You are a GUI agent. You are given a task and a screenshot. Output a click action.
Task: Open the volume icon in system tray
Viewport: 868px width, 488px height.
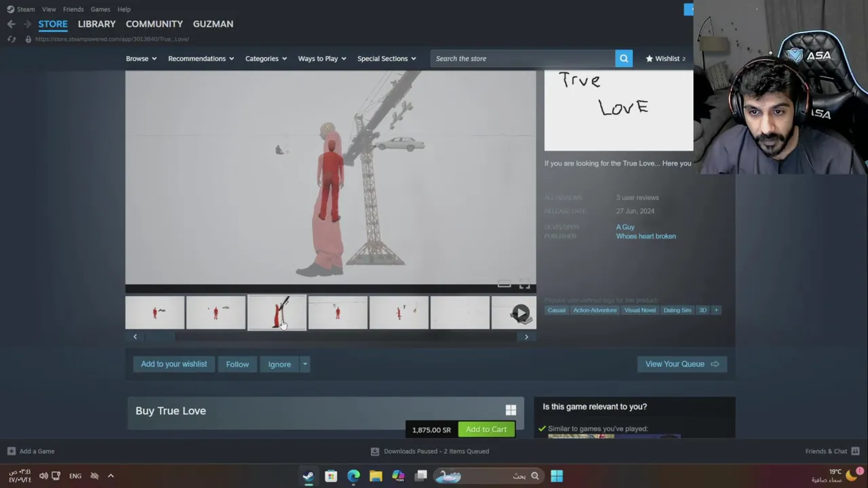[43, 476]
